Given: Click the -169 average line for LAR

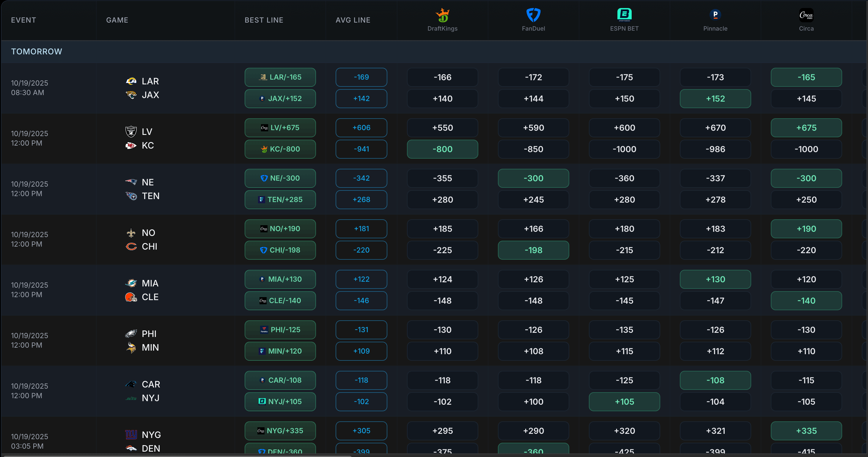Looking at the screenshot, I should [x=361, y=77].
